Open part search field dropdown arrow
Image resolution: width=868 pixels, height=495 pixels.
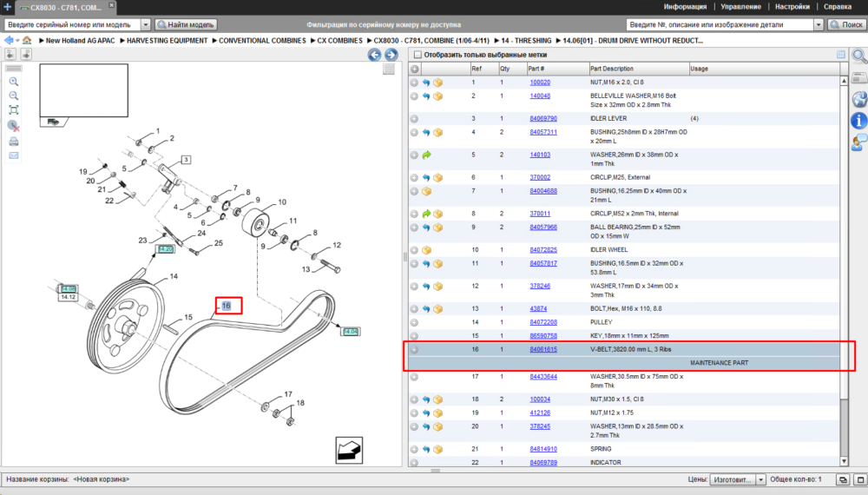[x=819, y=24]
